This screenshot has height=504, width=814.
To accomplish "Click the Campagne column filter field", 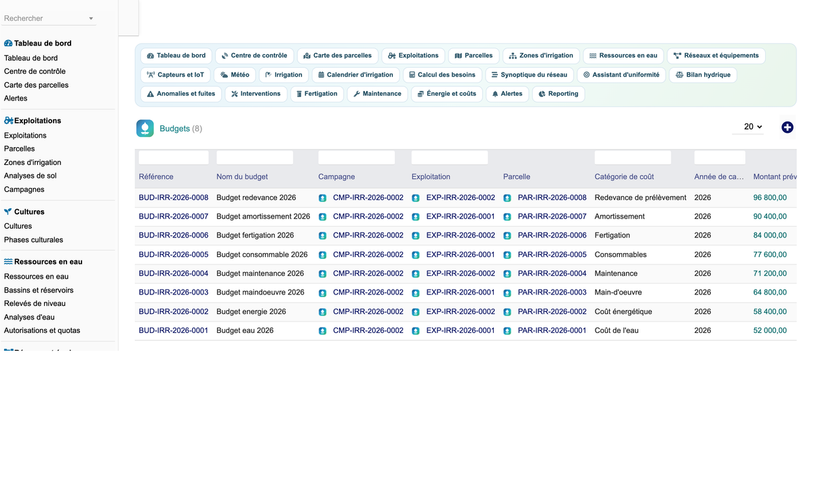I will click(357, 157).
